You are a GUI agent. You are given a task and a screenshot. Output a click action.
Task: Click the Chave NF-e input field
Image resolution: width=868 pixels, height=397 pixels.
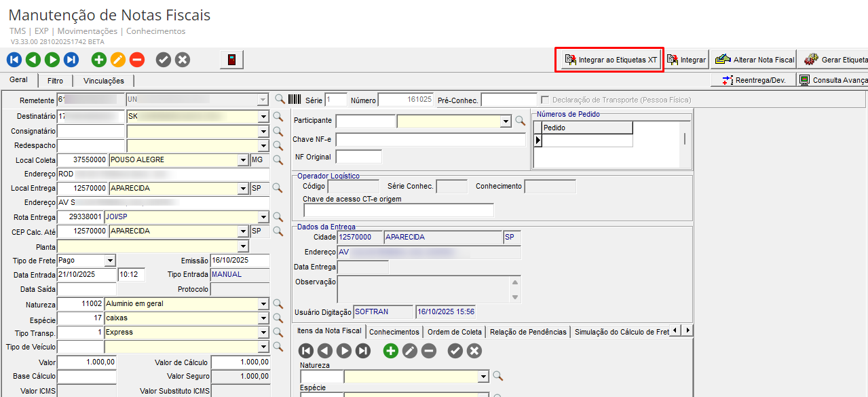coord(430,140)
